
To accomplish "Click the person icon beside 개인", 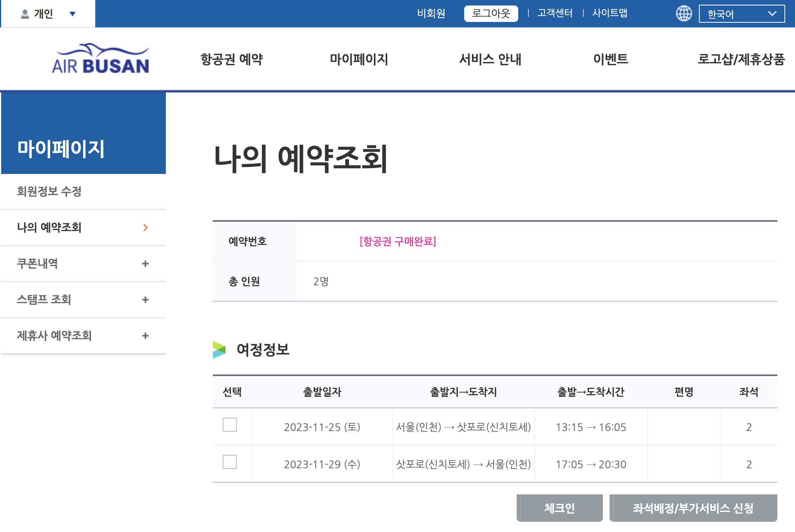I will pyautogui.click(x=25, y=14).
